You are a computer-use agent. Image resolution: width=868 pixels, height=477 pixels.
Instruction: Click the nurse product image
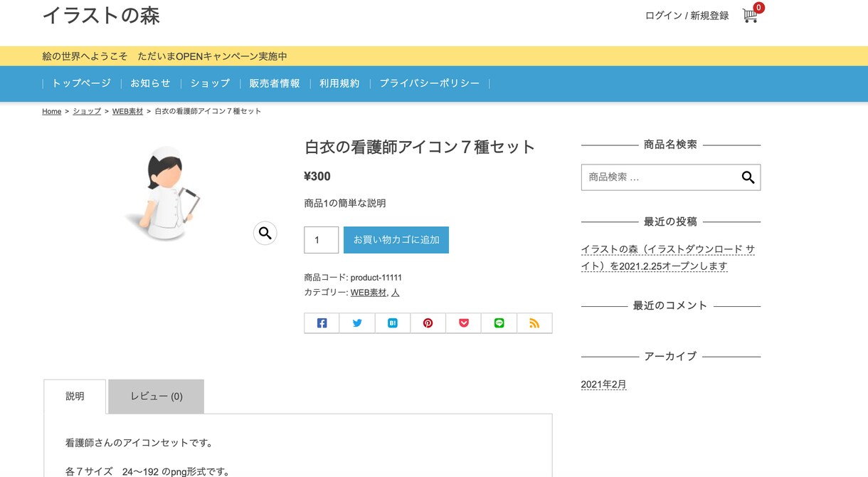coord(163,193)
